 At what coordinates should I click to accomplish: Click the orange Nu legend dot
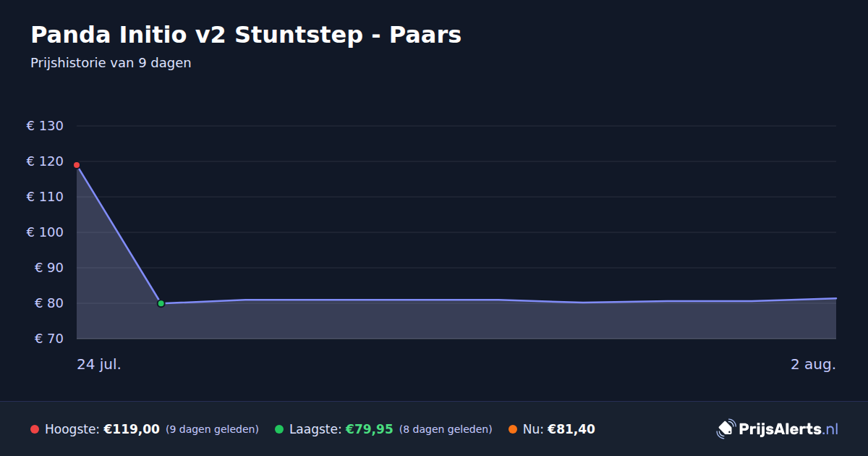(x=513, y=429)
